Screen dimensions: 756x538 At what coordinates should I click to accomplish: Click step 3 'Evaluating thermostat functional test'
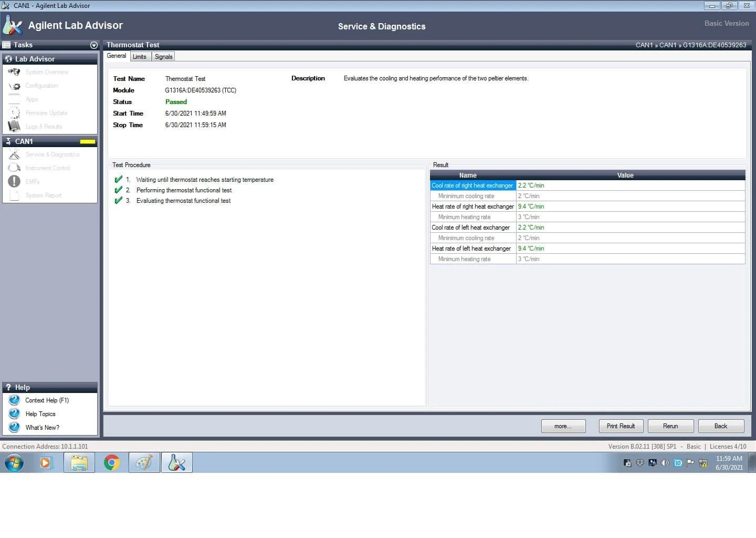[183, 201]
